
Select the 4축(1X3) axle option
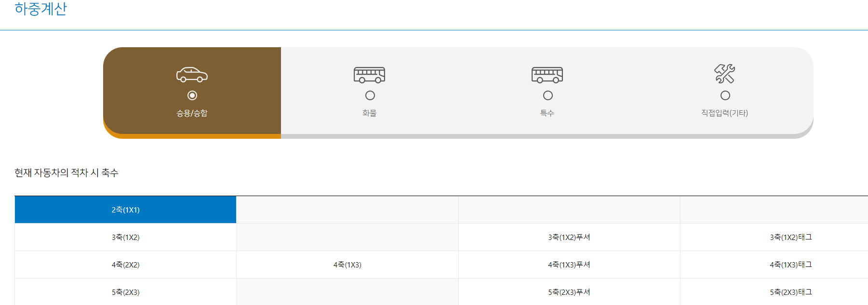(347, 265)
